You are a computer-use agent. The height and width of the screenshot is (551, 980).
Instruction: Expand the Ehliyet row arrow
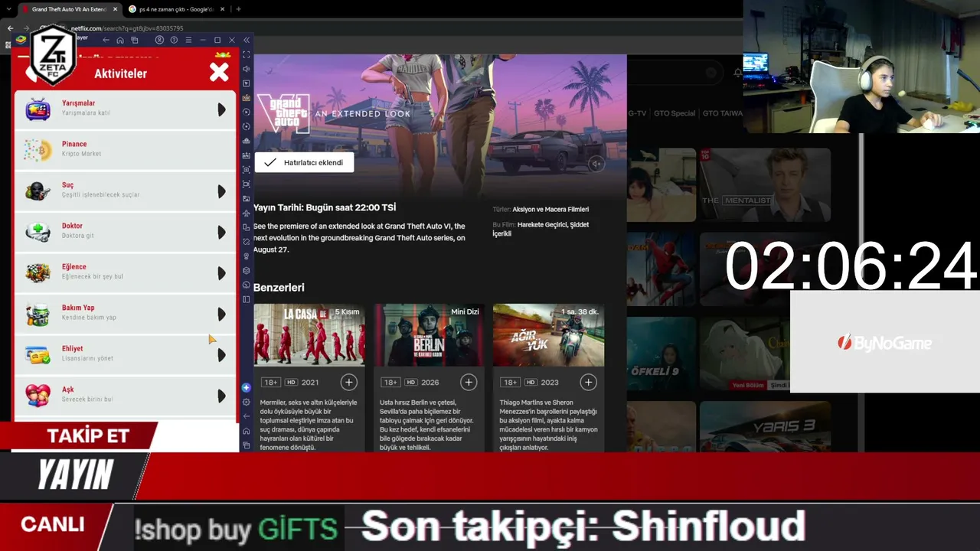coord(221,355)
